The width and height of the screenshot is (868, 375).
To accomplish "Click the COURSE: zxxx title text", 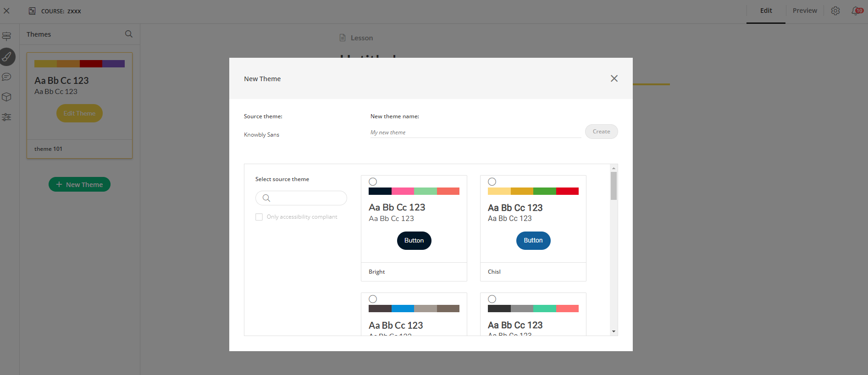I will (61, 11).
